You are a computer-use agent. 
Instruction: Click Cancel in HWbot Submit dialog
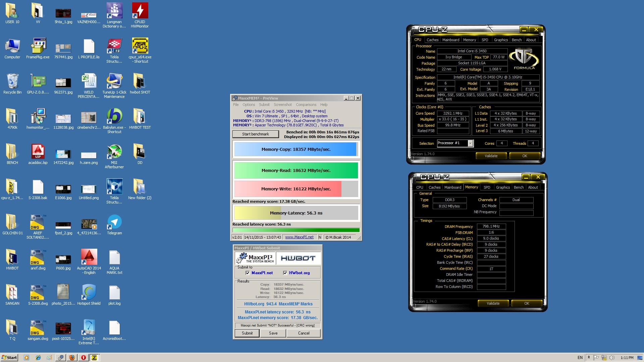pos(304,333)
